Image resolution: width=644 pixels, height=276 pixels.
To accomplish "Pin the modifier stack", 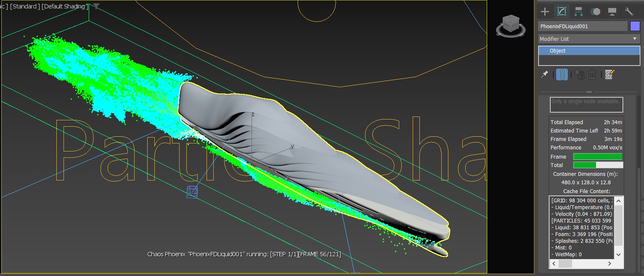I will (544, 74).
